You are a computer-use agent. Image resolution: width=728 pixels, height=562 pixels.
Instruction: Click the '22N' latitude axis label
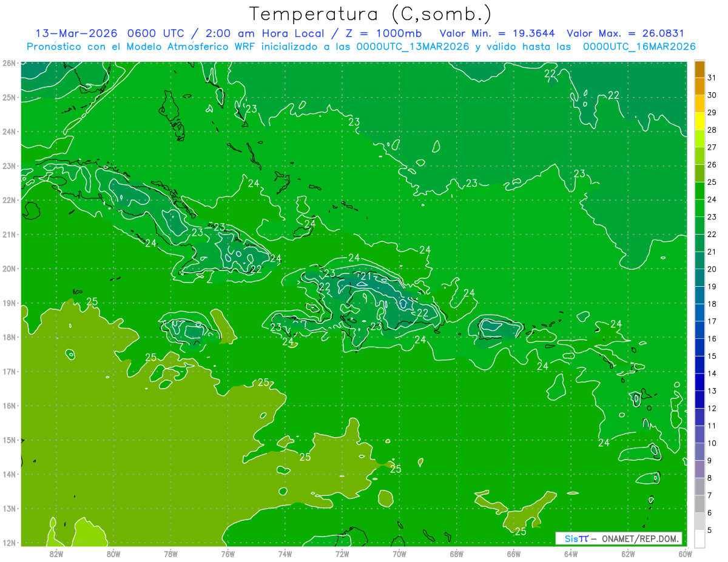tap(9, 200)
